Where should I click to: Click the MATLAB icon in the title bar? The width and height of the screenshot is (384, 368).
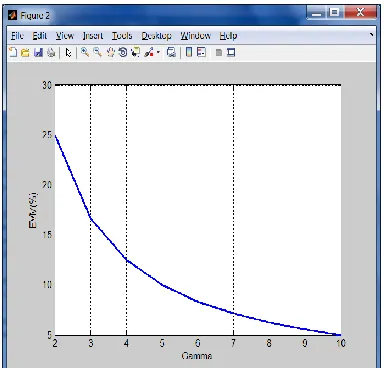[13, 15]
